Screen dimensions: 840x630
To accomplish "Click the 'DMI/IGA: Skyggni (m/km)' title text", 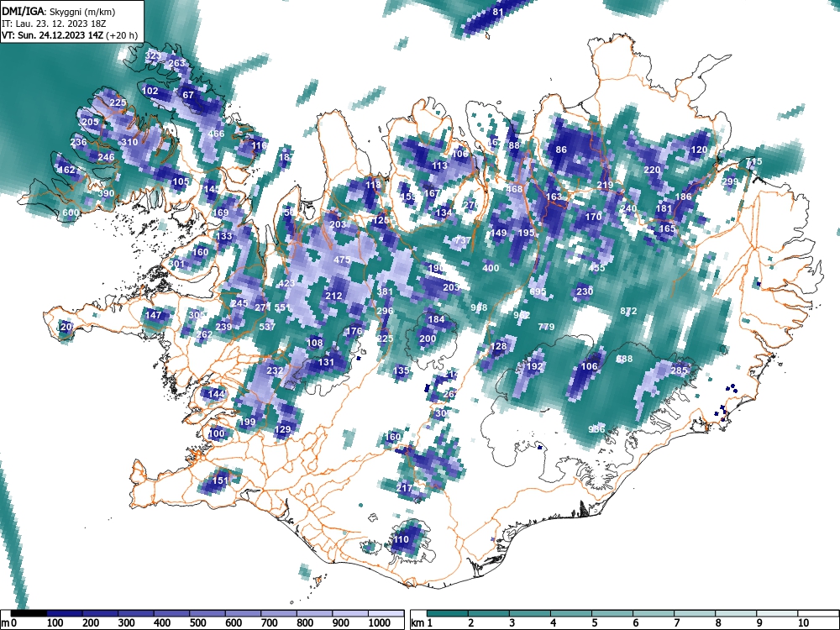I will 58,12.
